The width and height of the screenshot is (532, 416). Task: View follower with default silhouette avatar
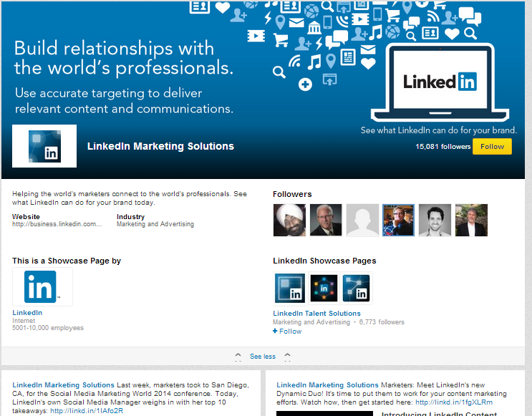click(x=362, y=220)
